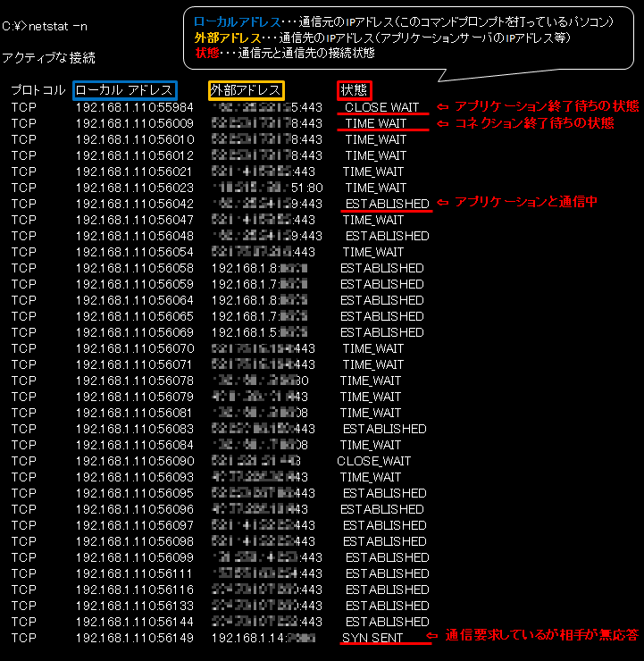Select local address 192.168.1.110:56144
This screenshot has height=661, width=644.
(135, 623)
